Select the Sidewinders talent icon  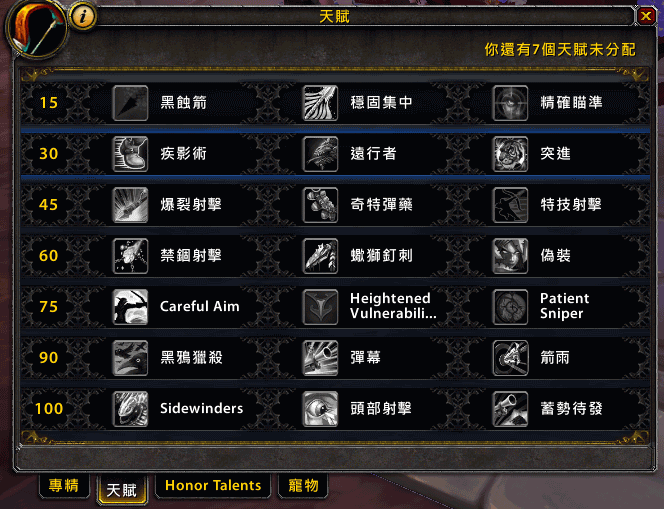pos(130,409)
